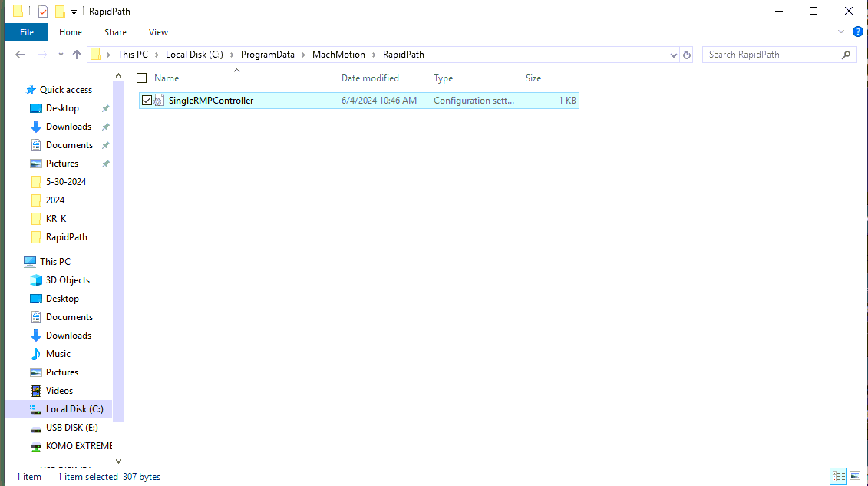Sort files by Date modified column
868x486 pixels.
pyautogui.click(x=370, y=78)
